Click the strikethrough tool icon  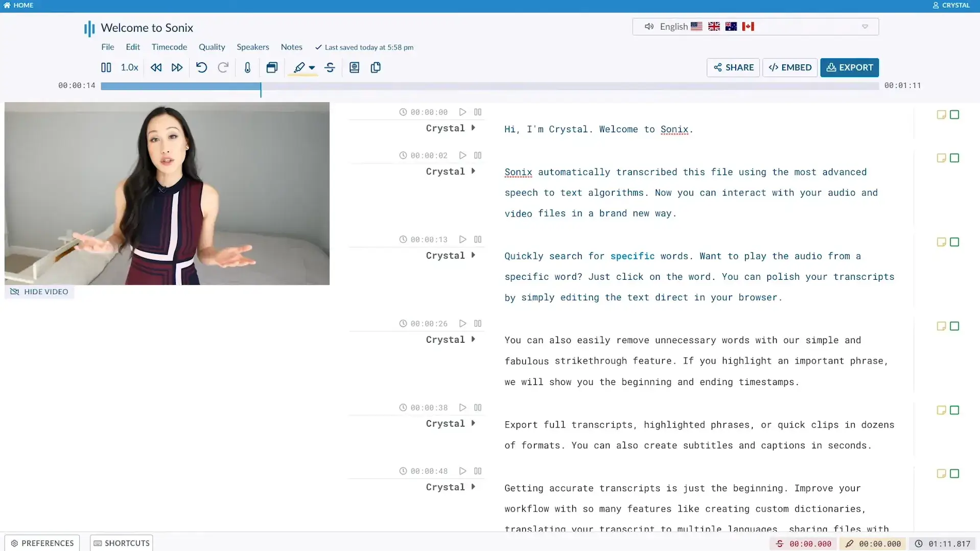point(330,67)
